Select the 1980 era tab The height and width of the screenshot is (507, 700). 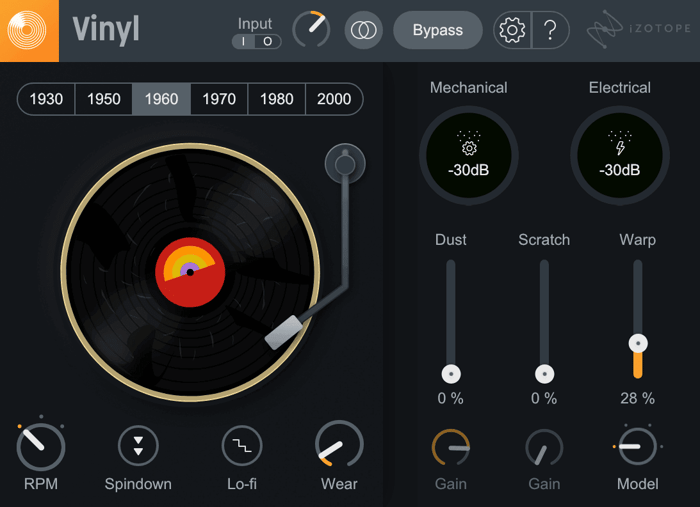point(276,99)
